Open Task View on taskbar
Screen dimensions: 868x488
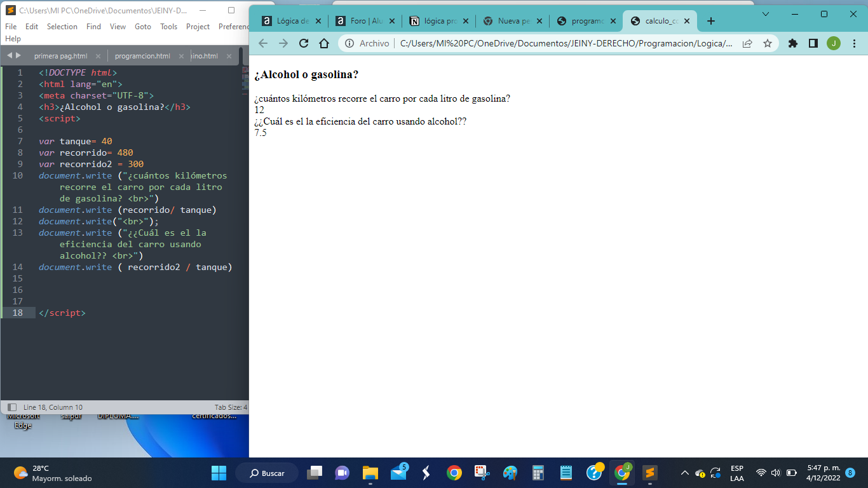315,473
